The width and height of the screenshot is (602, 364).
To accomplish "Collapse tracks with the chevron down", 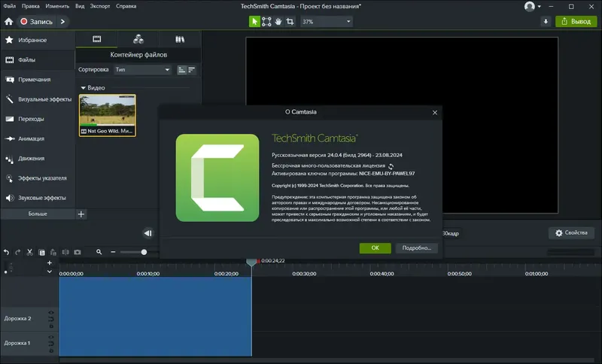I will pyautogui.click(x=49, y=271).
